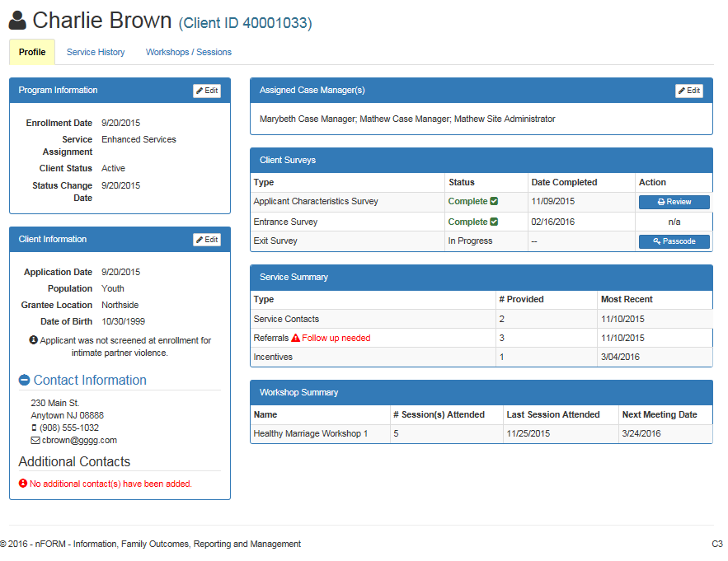Switch to the Service History tab
728x561 pixels.
coord(96,52)
